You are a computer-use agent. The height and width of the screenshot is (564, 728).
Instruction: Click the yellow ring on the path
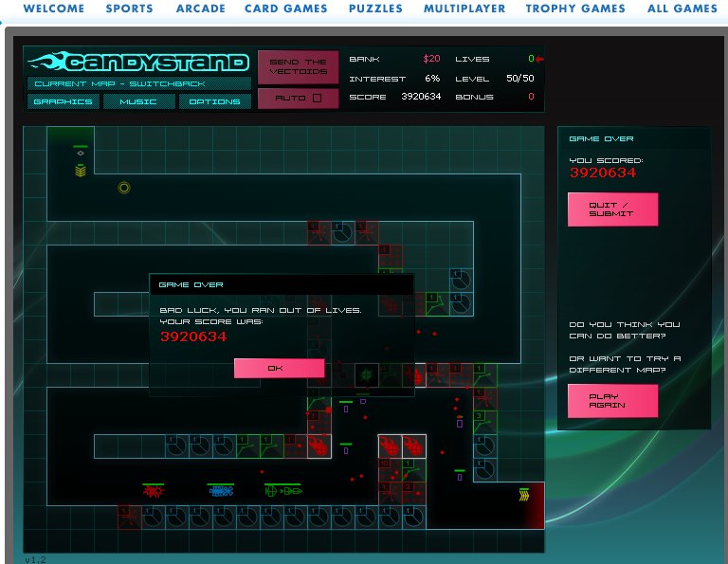(124, 188)
